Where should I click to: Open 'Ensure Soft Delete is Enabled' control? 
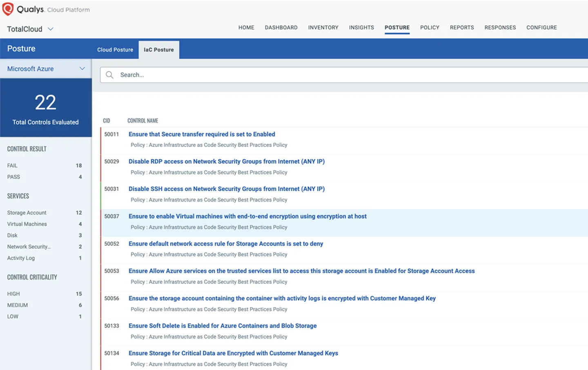[223, 326]
